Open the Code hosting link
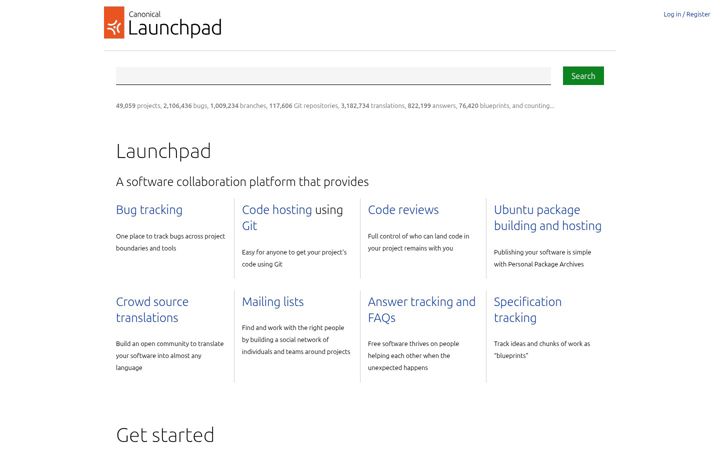720x450 pixels. pos(277,210)
